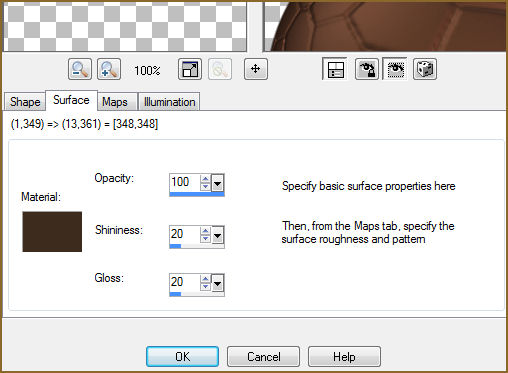Click the zoom in magnifier icon

point(109,69)
